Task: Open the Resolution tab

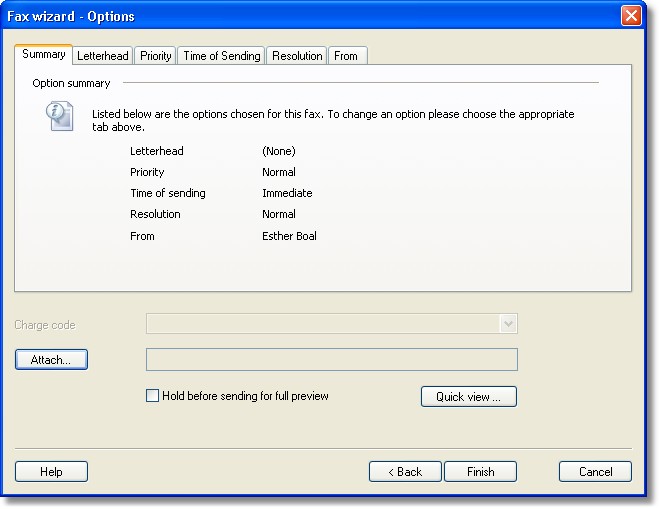Action: [297, 55]
